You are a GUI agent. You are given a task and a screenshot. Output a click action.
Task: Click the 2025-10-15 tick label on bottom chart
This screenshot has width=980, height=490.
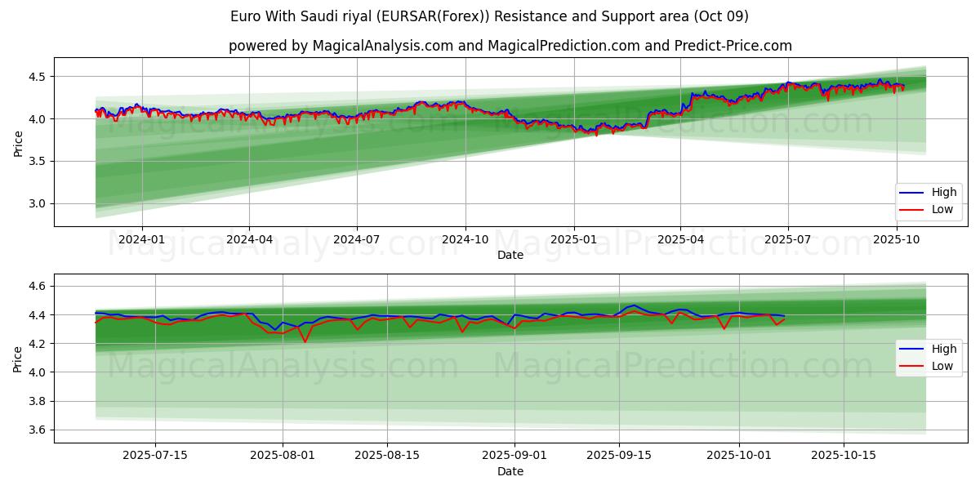click(844, 457)
